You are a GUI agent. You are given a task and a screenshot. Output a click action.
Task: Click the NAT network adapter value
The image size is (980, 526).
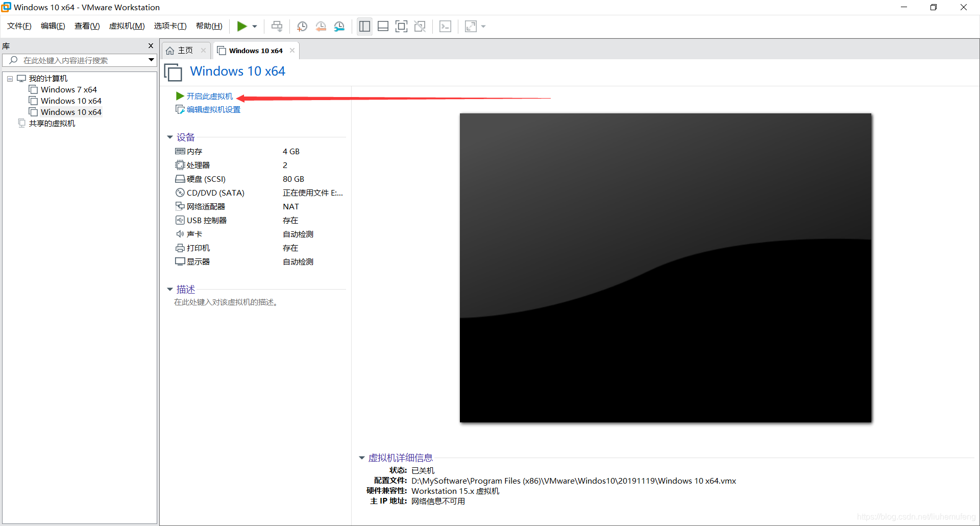tap(291, 207)
